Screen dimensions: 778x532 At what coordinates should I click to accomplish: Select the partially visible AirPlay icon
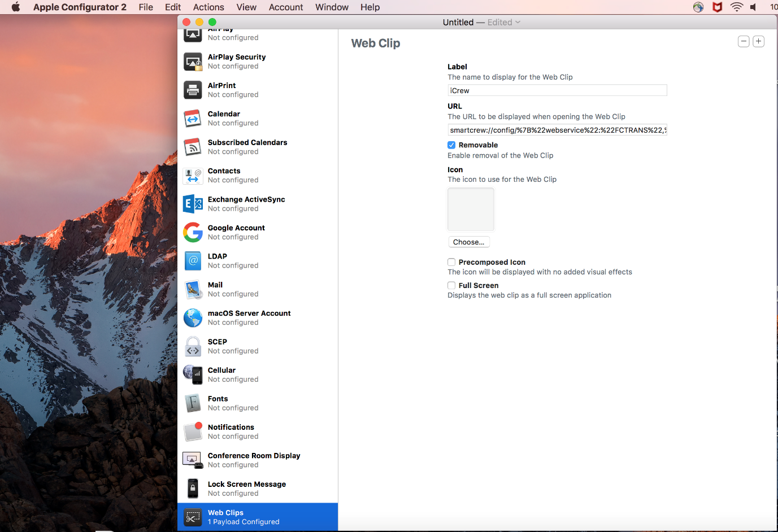coord(193,35)
